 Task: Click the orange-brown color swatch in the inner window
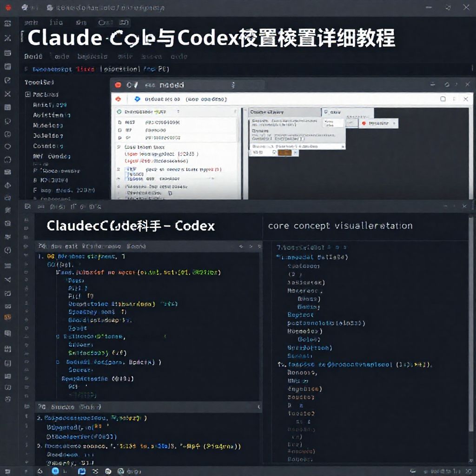pyautogui.click(x=285, y=152)
